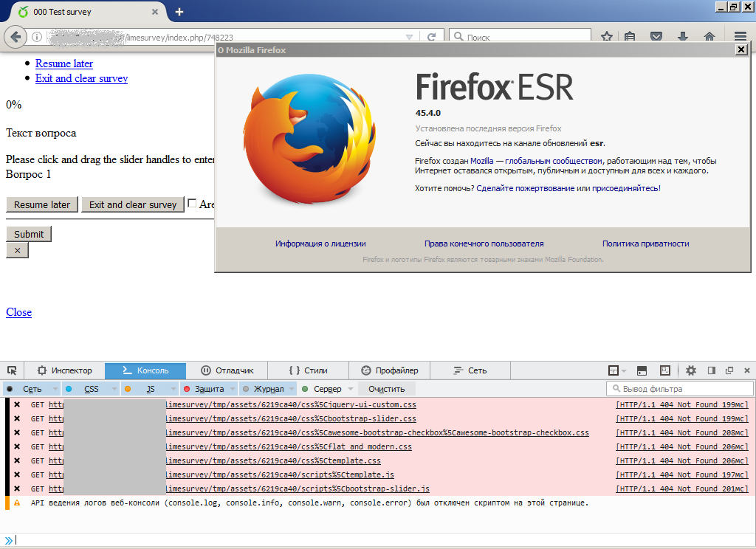Go back with the browser back arrow
Image resolution: width=756 pixels, height=549 pixels.
coord(16,37)
